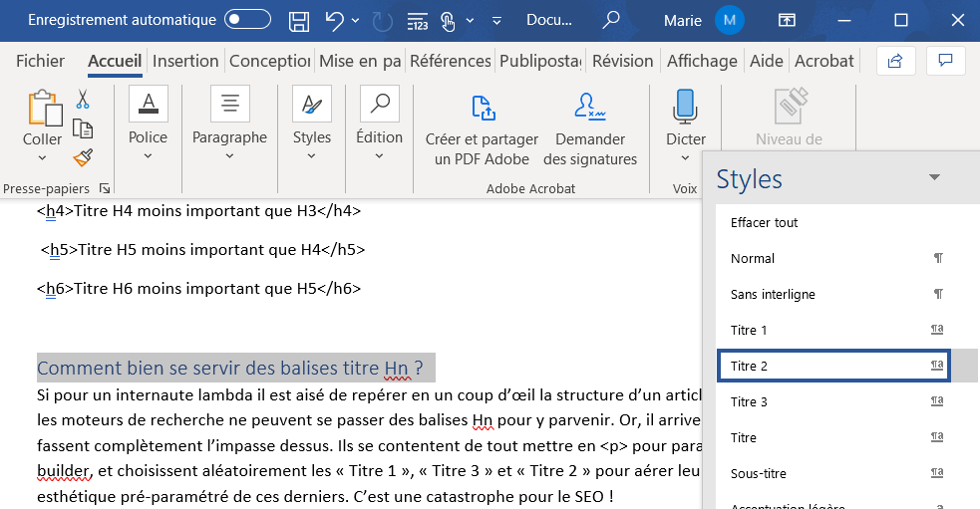Click Effacer tout in Styles pane
This screenshot has height=509, width=980.
pos(764,222)
